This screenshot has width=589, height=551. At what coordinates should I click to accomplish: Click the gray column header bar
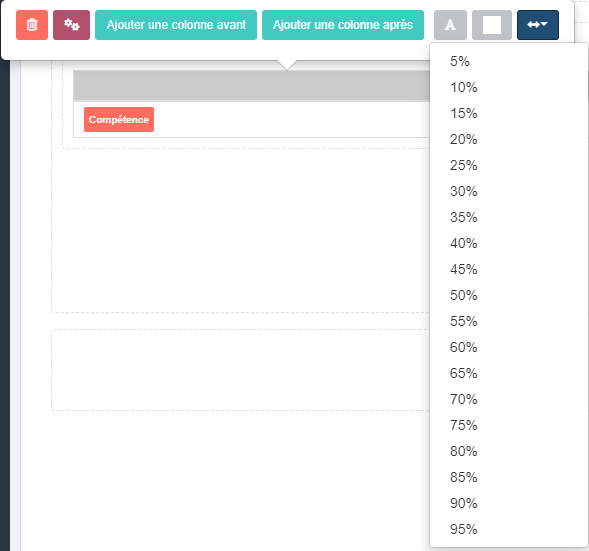[x=252, y=86]
